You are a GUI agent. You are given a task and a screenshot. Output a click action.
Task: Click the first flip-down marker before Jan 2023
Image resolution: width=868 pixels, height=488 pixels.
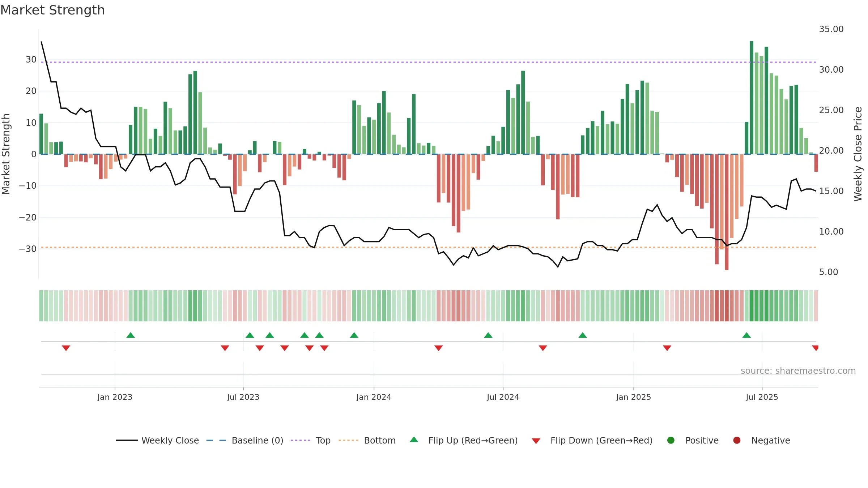[66, 348]
